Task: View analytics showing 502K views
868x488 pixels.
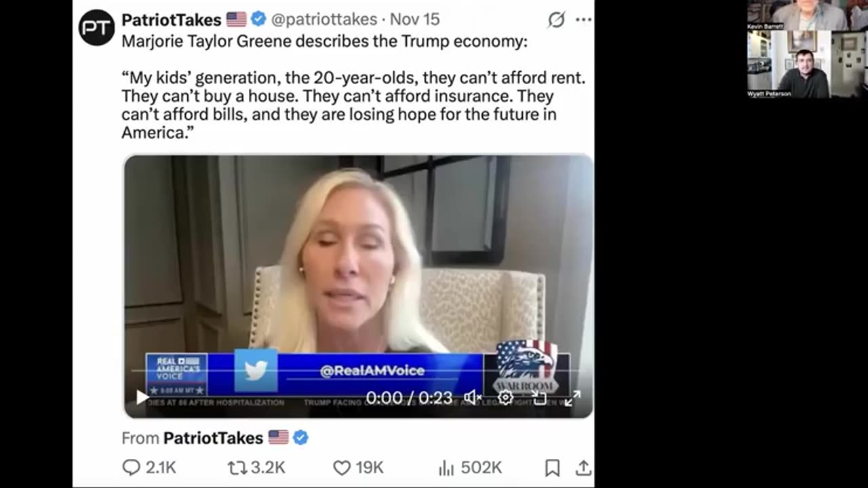Action: 470,468
